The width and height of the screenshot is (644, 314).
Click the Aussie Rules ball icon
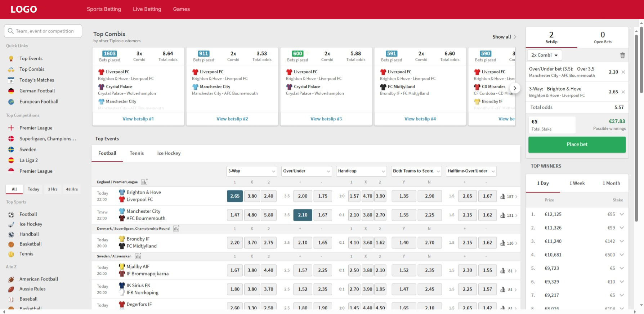(x=11, y=289)
